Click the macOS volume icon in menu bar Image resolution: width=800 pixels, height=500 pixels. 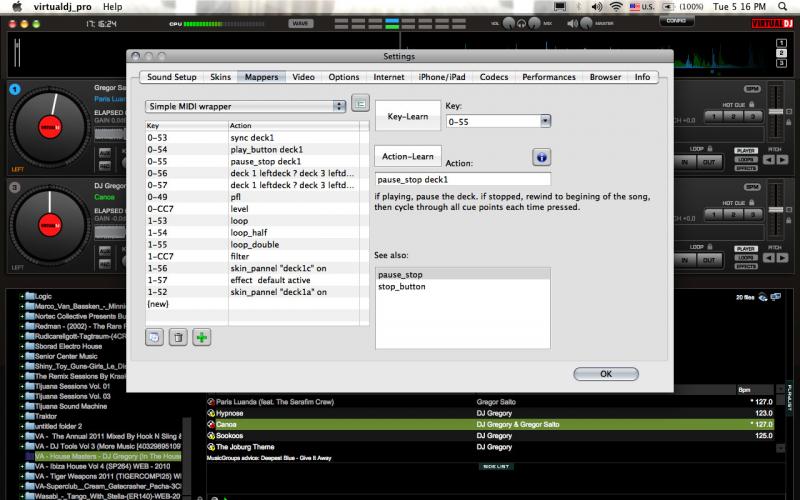click(596, 7)
